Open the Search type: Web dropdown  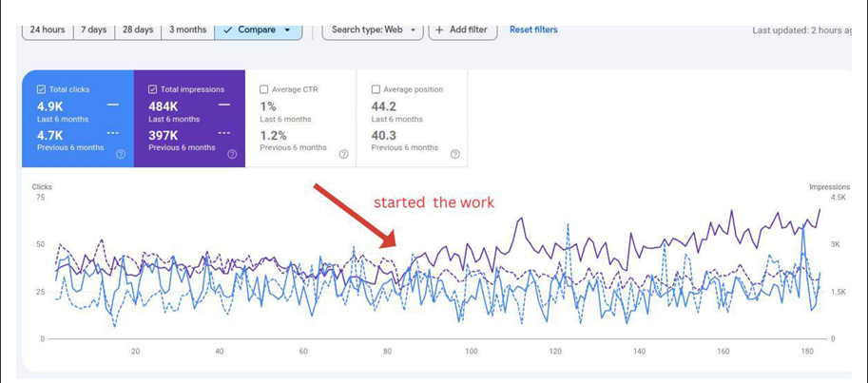374,30
